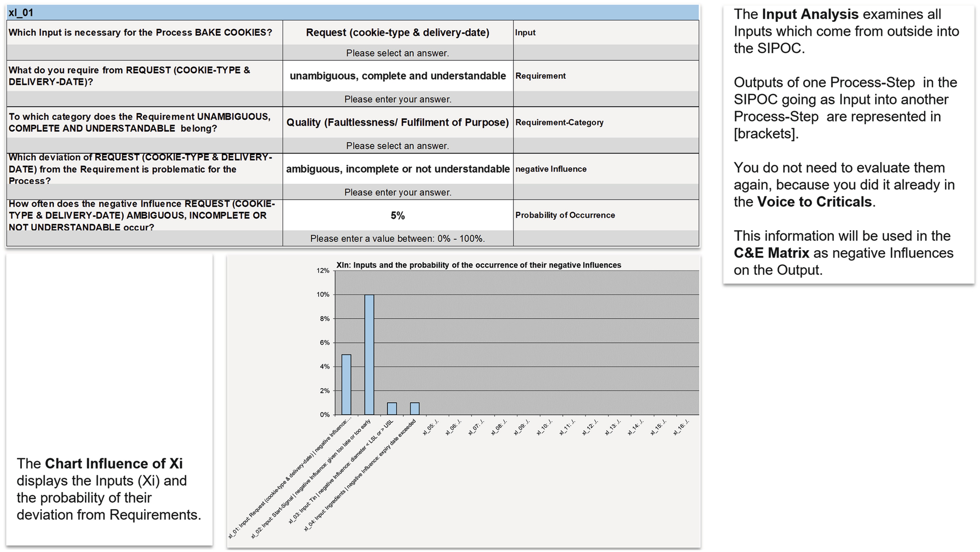Click the bold 'C&E Matrix' text
This screenshot has height=552, width=980.
point(771,253)
